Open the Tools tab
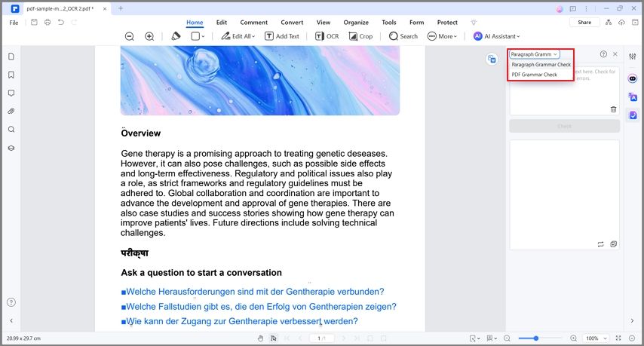This screenshot has width=644, height=346. (389, 23)
